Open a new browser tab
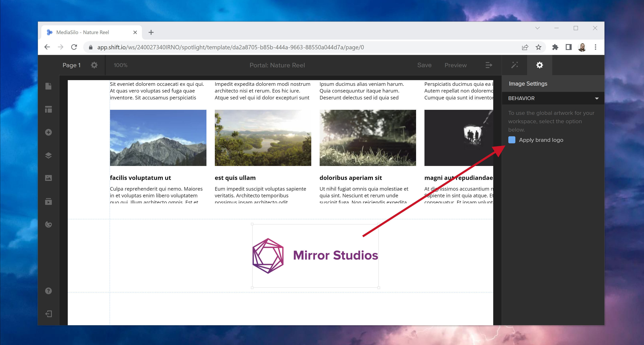Viewport: 644px width, 345px height. tap(151, 32)
